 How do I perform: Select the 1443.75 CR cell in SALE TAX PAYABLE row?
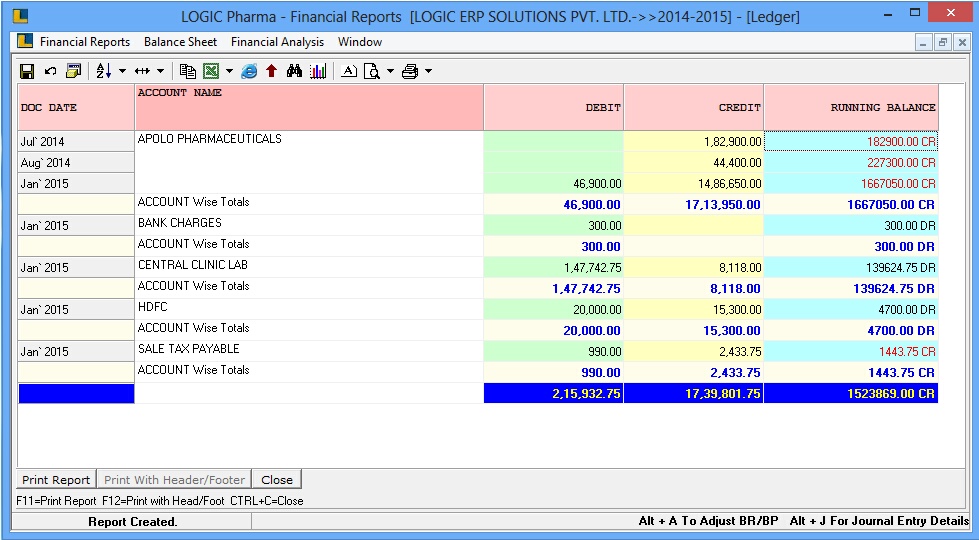850,351
